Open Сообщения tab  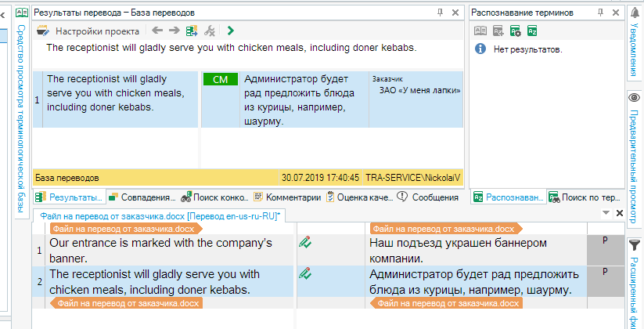429,197
